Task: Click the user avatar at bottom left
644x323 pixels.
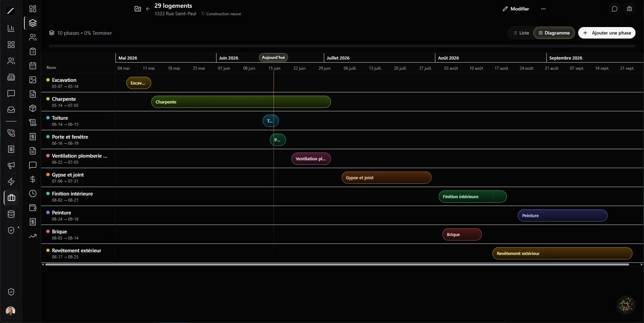Action: click(11, 311)
